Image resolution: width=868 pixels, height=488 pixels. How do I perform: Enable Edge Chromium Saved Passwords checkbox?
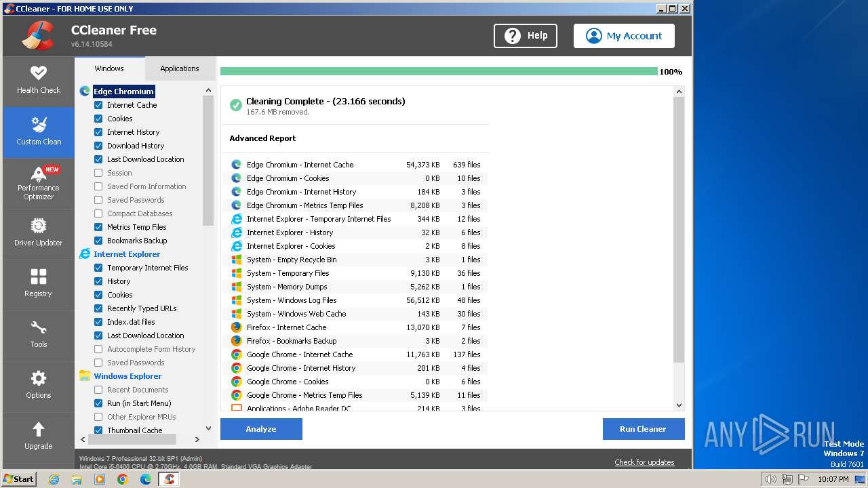click(x=98, y=200)
